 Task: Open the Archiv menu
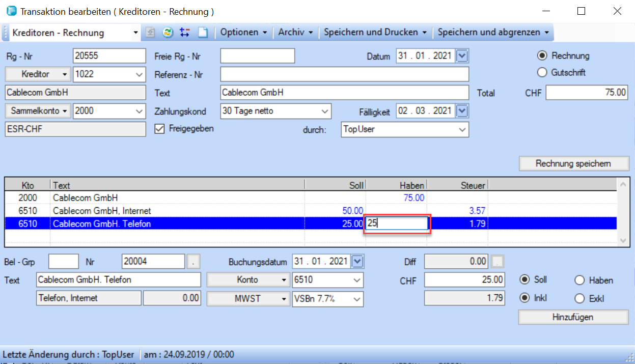(295, 33)
